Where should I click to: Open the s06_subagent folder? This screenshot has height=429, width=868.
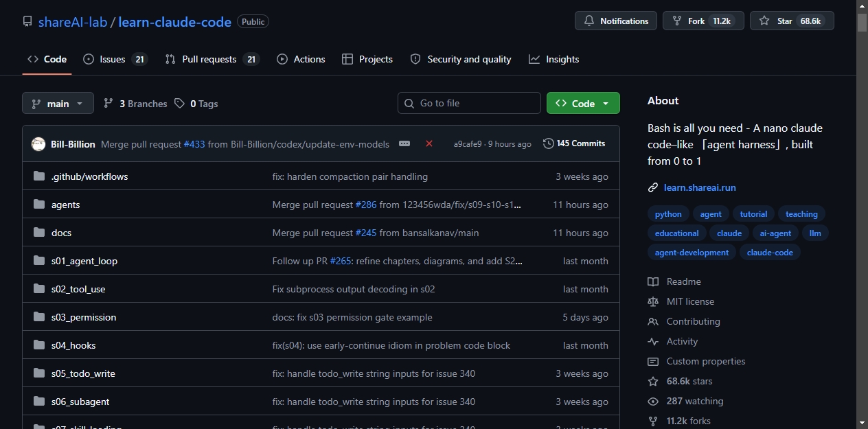click(x=80, y=402)
